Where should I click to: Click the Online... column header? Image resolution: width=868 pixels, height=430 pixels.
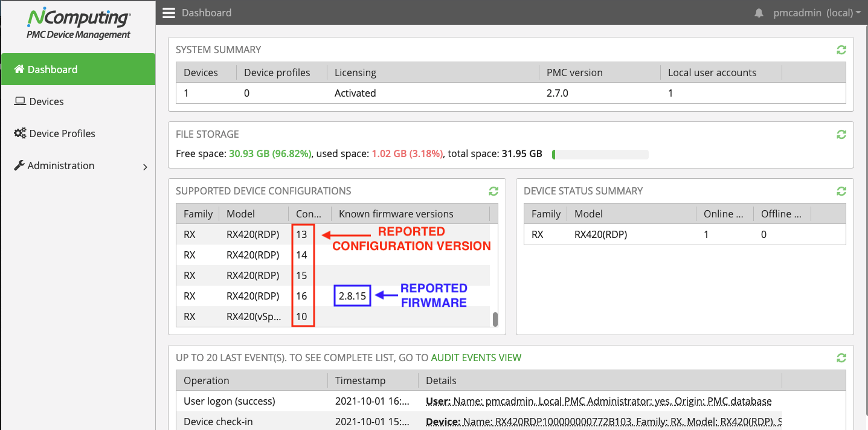point(725,214)
